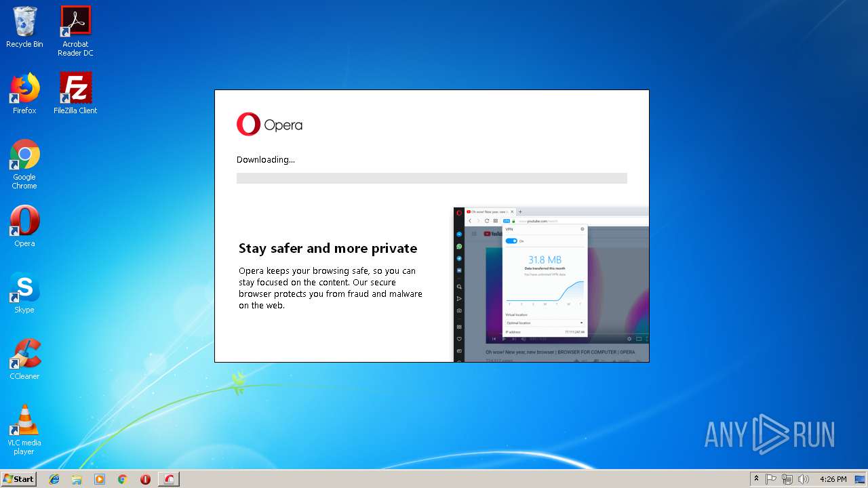Click the Opera VPN preview screenshot

click(x=551, y=285)
